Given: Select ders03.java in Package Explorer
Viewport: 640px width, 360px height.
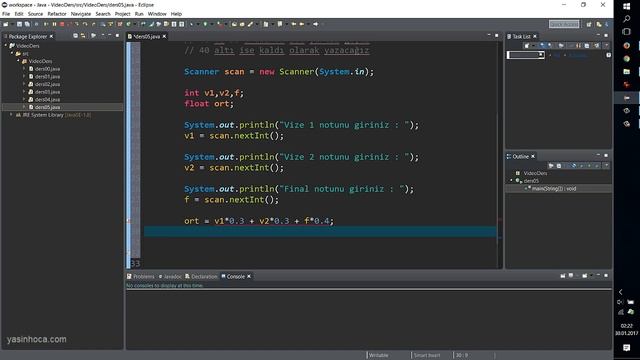Looking at the screenshot, I should (x=47, y=92).
